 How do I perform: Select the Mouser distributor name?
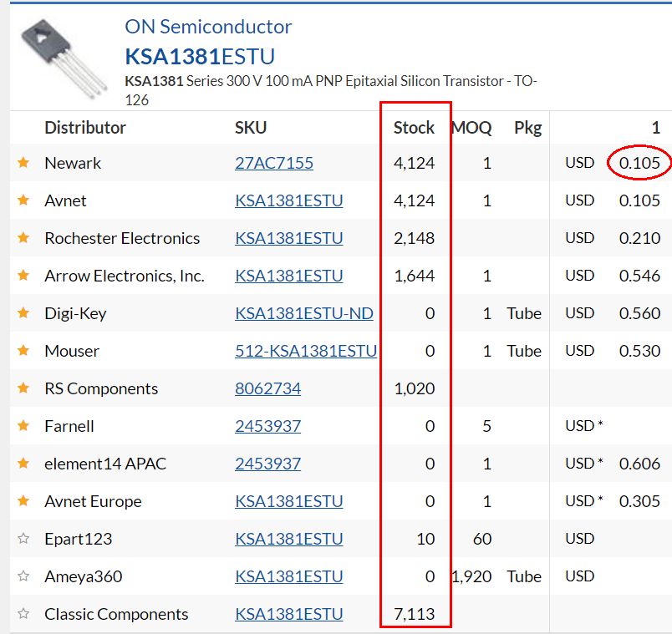[72, 352]
